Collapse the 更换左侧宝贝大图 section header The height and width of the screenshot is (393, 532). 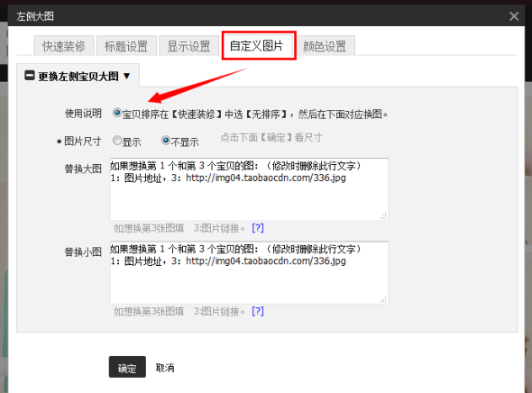click(x=78, y=76)
